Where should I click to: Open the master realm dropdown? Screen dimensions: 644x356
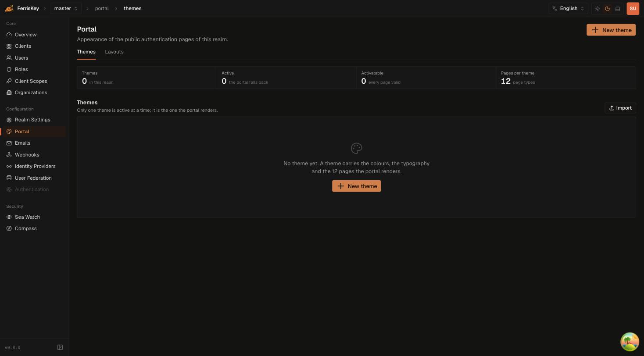click(x=66, y=8)
